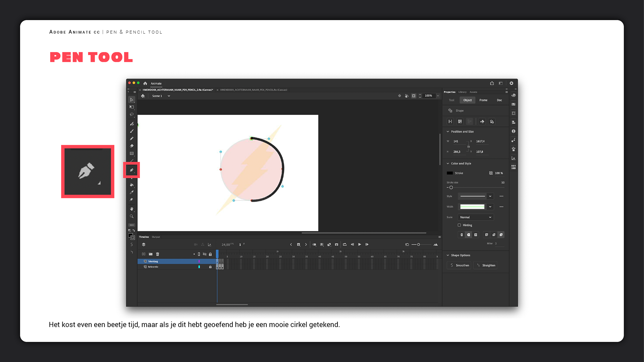Collapse the Position and Size section
This screenshot has width=644, height=362.
(x=448, y=132)
